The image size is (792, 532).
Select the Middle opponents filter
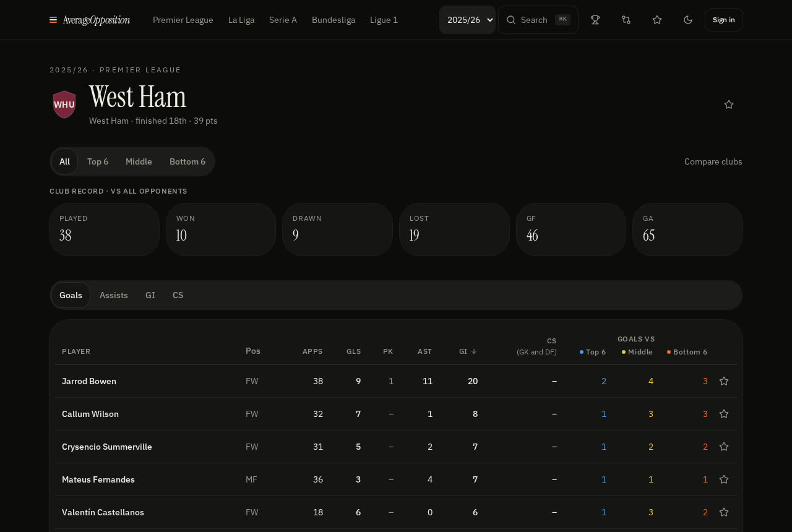(x=139, y=161)
